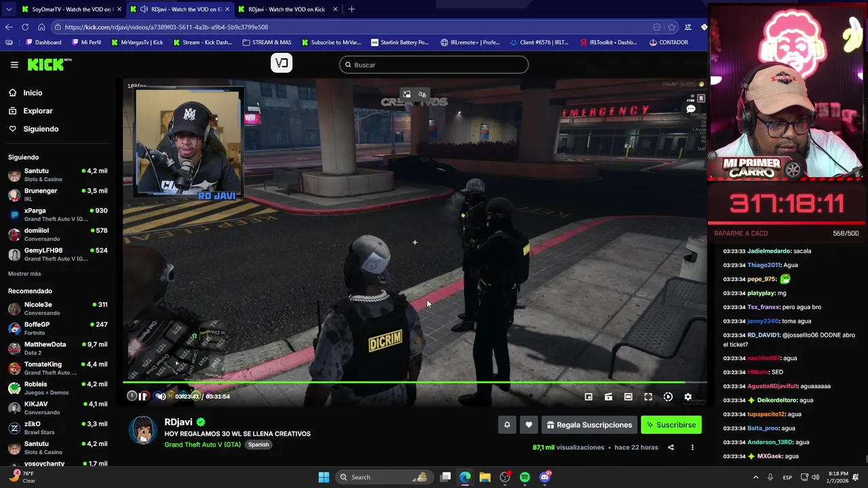Open picture-in-picture mini player
The width and height of the screenshot is (868, 488).
(x=589, y=397)
